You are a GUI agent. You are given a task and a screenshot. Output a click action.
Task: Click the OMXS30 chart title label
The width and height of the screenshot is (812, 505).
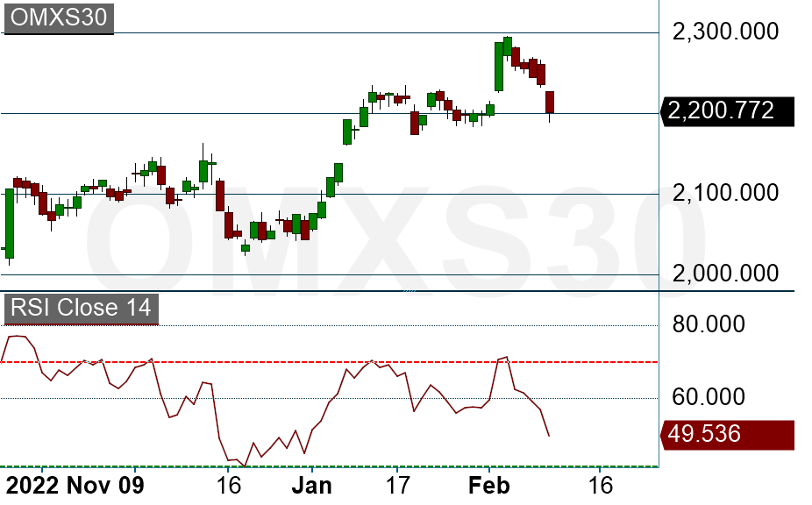pyautogui.click(x=59, y=18)
